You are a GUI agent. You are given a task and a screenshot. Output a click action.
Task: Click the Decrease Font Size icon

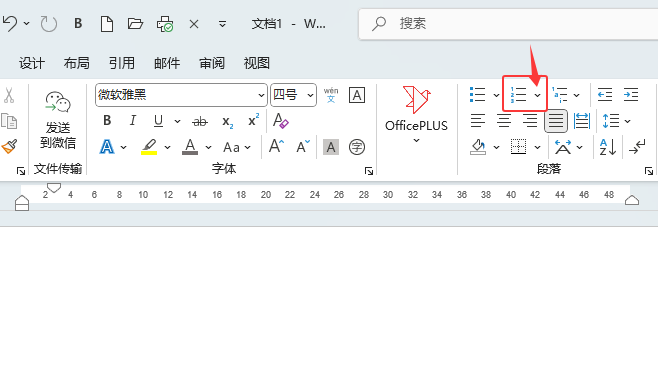(303, 146)
